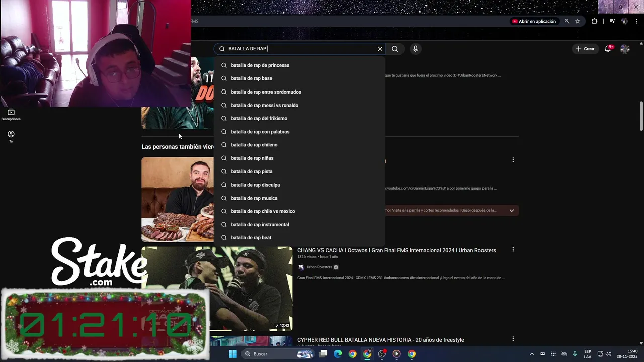Activate voice search microphone
Viewport: 644px width, 362px height.
pyautogui.click(x=415, y=49)
